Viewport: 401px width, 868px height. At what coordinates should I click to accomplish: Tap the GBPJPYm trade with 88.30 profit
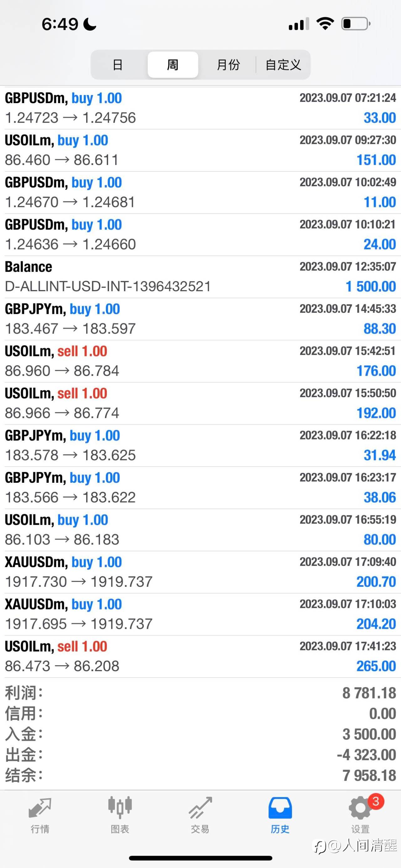[200, 319]
